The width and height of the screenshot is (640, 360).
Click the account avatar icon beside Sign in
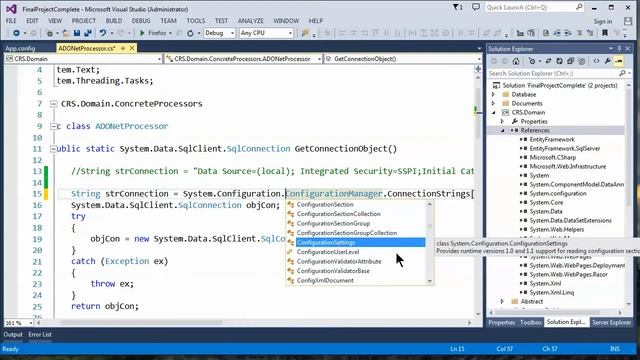click(628, 21)
